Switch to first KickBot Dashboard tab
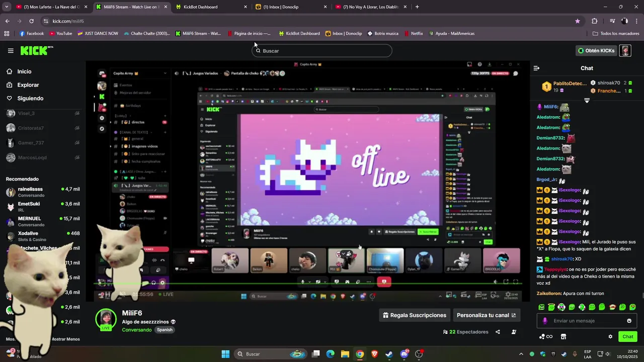The image size is (644, 362). (x=210, y=7)
